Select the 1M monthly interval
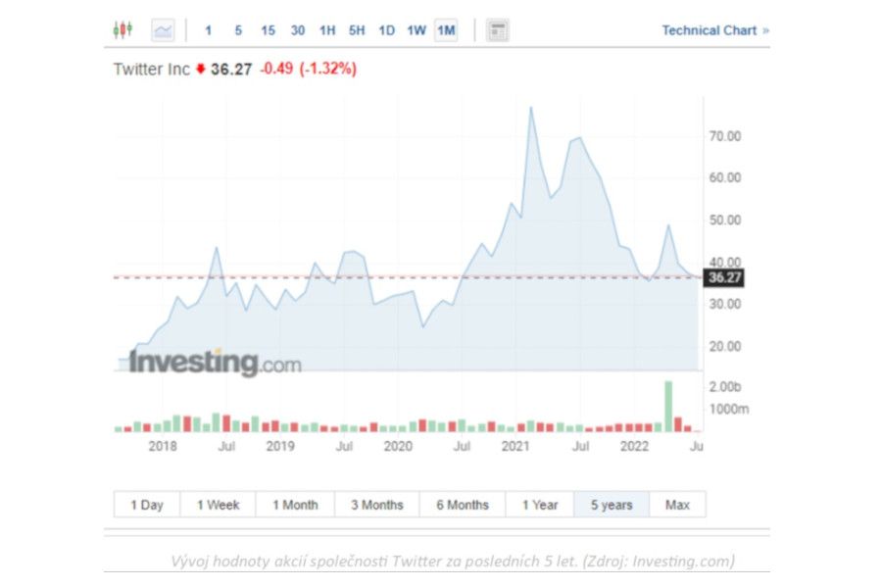This screenshot has width=882, height=588. pyautogui.click(x=446, y=30)
